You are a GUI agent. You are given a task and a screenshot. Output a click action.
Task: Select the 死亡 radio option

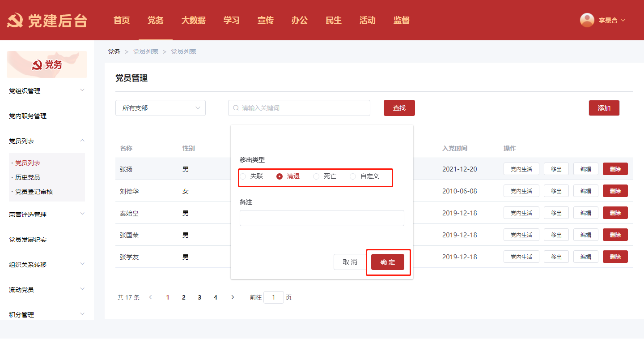pyautogui.click(x=316, y=176)
